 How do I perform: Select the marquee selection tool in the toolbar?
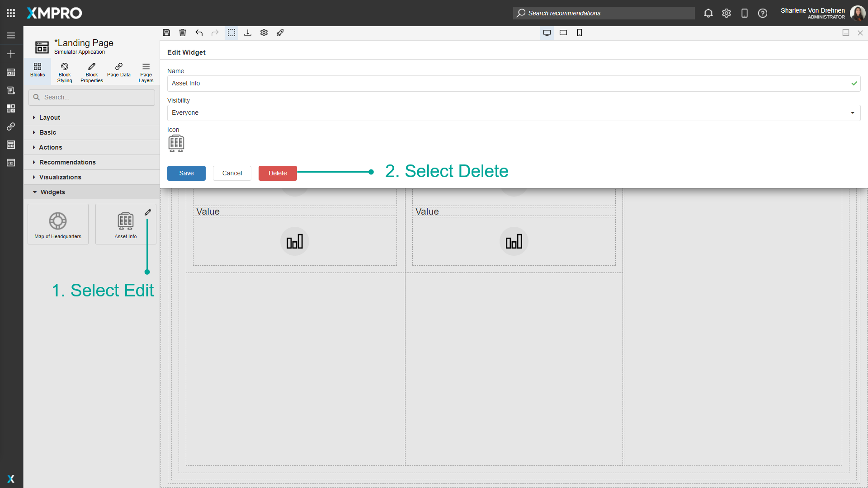(231, 33)
